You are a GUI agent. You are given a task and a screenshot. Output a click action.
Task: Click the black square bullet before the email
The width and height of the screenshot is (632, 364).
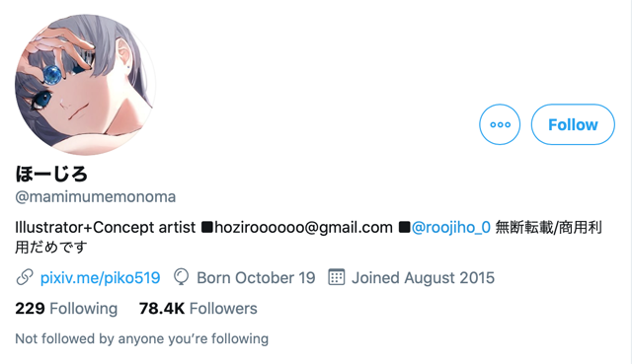(206, 227)
